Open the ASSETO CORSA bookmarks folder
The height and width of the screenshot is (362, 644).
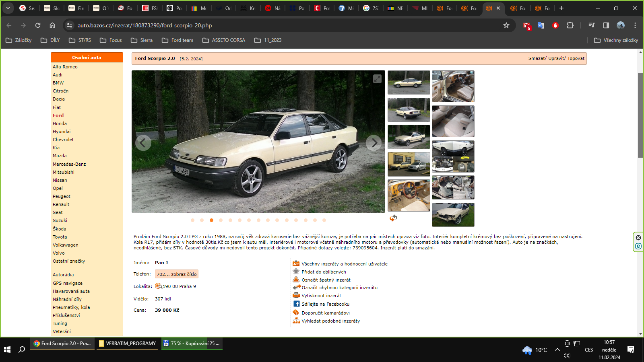224,40
